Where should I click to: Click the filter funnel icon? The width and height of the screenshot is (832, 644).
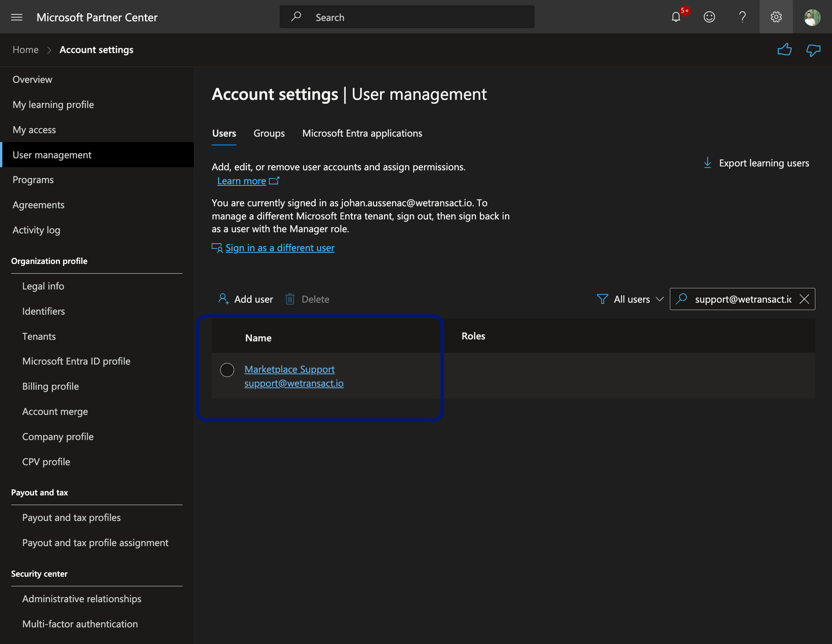coord(603,299)
